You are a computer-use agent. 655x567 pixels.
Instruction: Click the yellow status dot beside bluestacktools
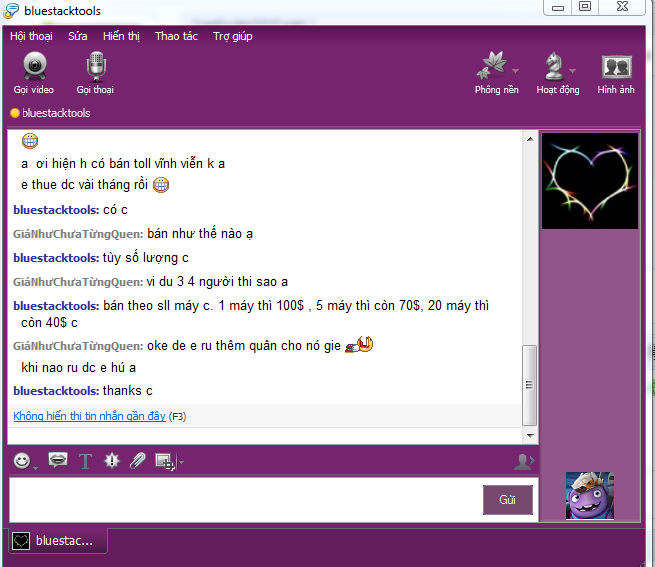(x=15, y=113)
